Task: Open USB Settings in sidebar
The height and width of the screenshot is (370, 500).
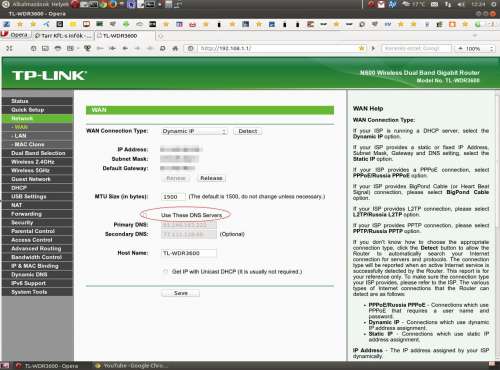Action: 37,196
